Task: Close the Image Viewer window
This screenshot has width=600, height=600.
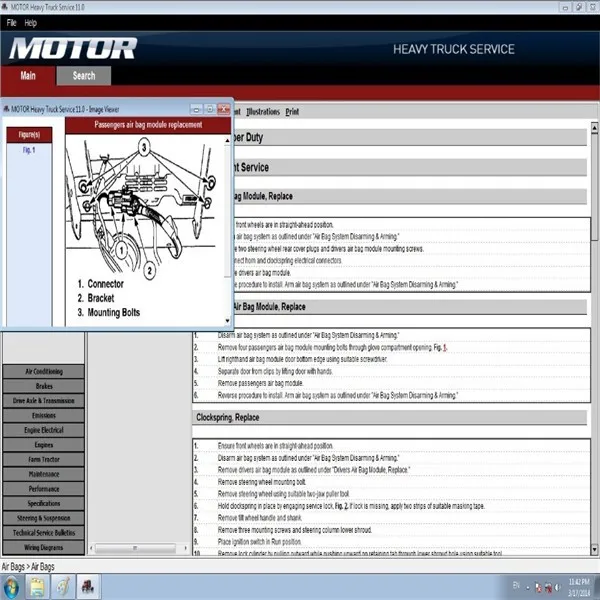Action: (x=223, y=109)
